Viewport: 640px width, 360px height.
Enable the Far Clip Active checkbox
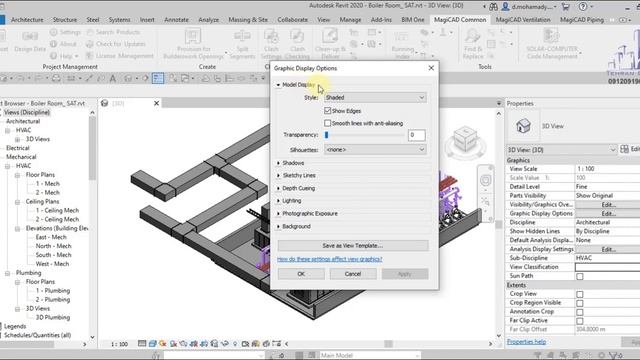(x=580, y=321)
